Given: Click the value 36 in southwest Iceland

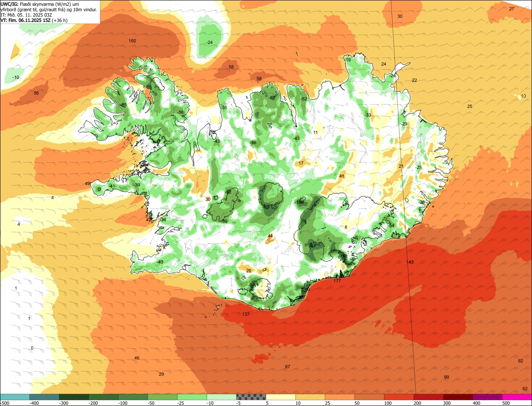Looking at the screenshot, I should point(164,220).
